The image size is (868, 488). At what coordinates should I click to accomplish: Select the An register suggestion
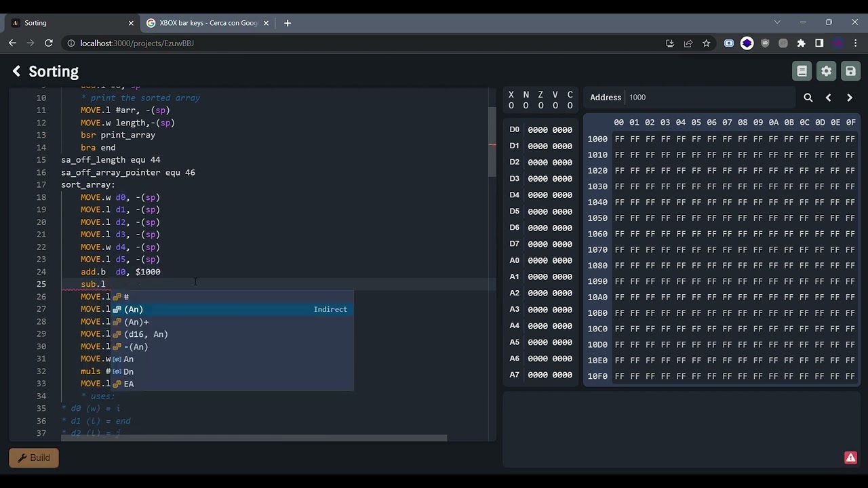[x=232, y=359]
